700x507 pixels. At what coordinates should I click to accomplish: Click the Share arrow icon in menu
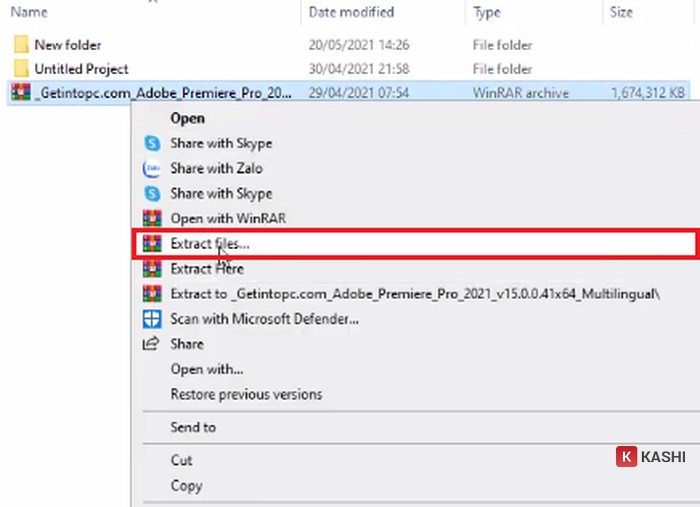tap(152, 344)
